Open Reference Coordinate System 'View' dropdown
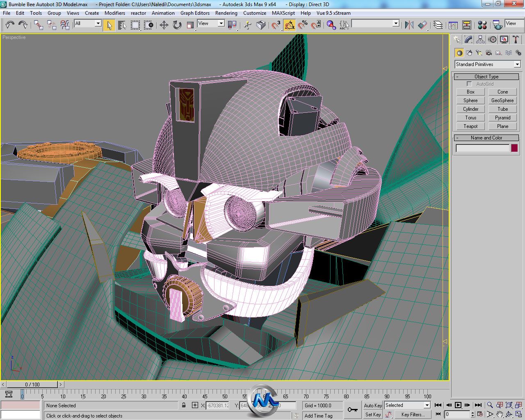Viewport: 525px width, 420px height. [x=211, y=23]
